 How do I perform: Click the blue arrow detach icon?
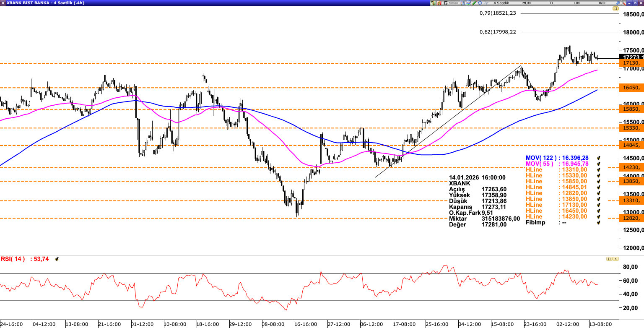tap(617, 3)
